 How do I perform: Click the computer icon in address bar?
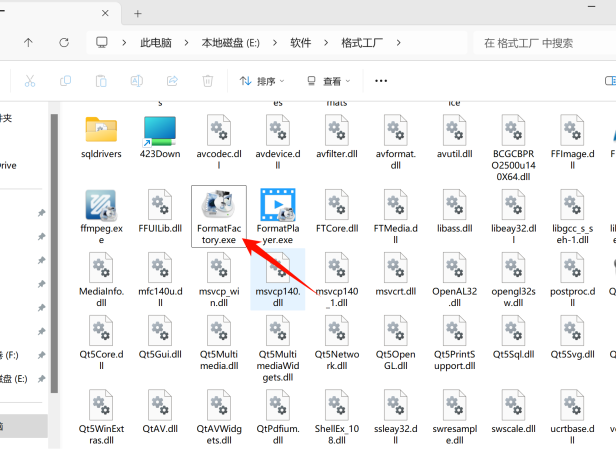click(x=102, y=42)
